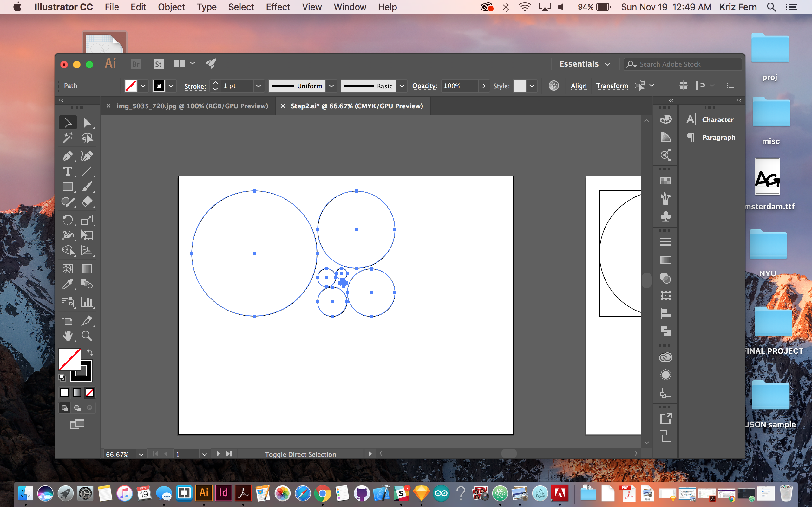Select the Hand tool
Viewport: 812px width, 507px height.
click(x=68, y=336)
